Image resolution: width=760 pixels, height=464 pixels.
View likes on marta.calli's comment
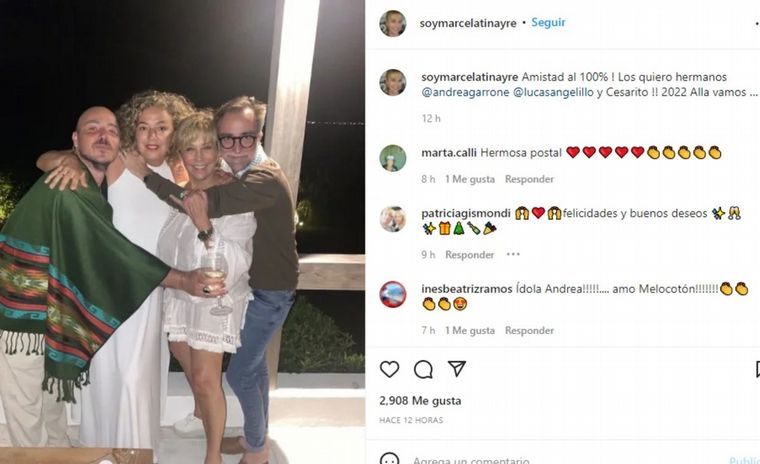tap(469, 179)
